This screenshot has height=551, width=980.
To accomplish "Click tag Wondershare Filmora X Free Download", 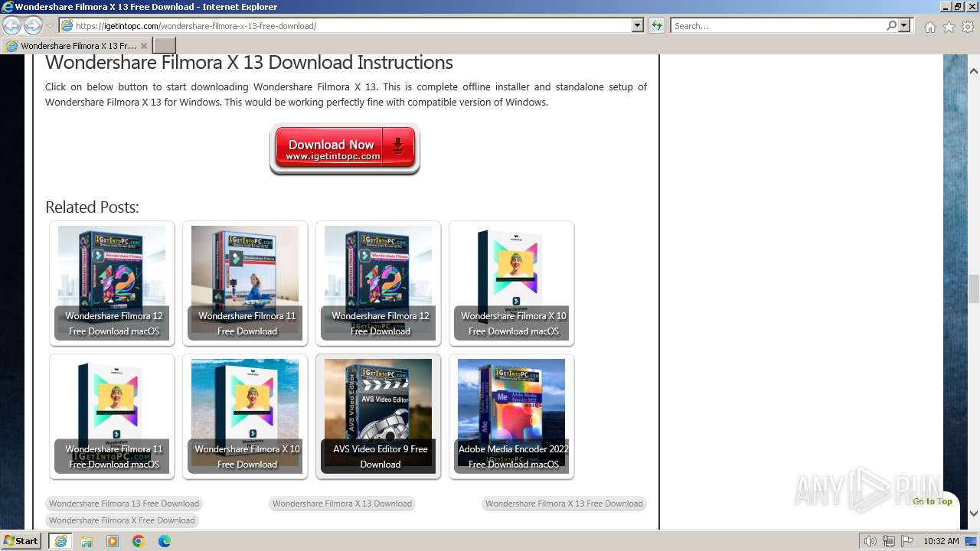I will click(x=122, y=520).
